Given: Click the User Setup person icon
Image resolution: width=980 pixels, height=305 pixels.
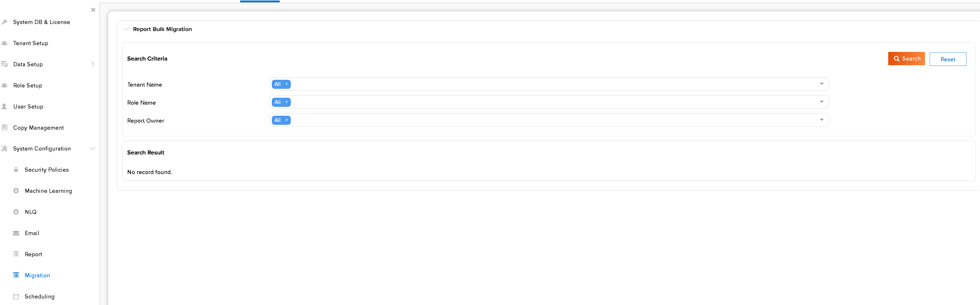Looking at the screenshot, I should (x=5, y=107).
